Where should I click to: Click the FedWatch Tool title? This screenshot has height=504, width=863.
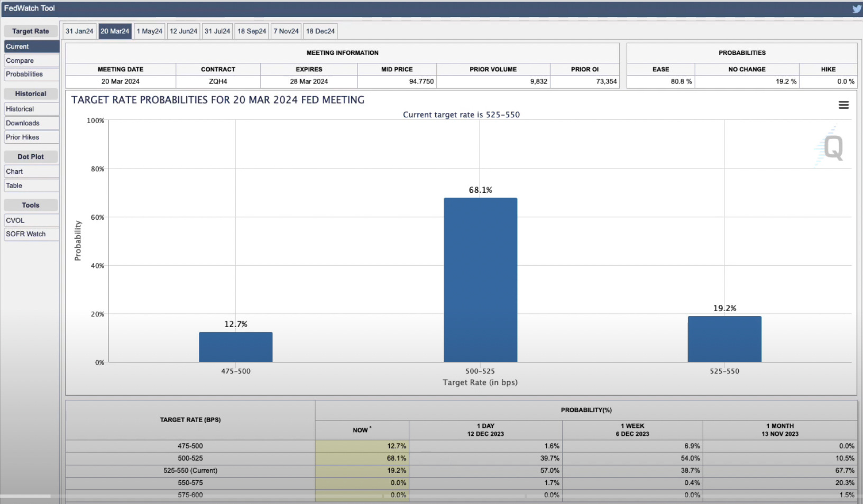[x=30, y=8]
